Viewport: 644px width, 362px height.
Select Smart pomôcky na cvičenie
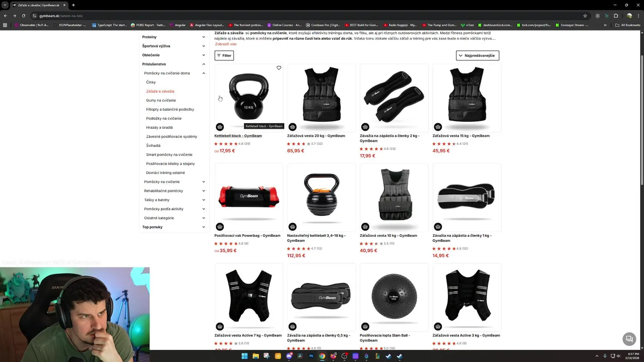click(x=169, y=154)
